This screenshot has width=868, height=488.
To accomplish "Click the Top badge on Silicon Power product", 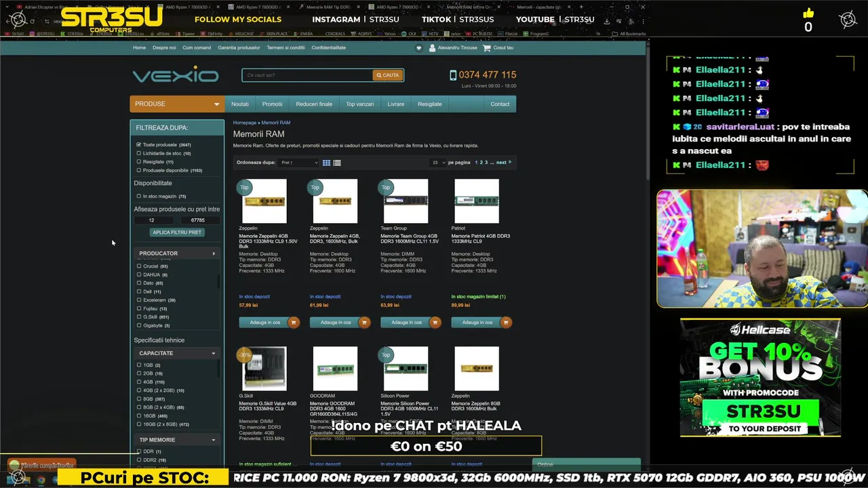I will 386,354.
